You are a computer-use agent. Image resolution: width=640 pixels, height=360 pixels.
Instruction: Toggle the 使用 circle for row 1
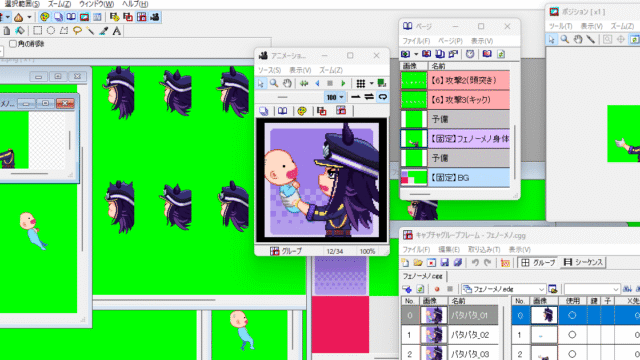572,335
